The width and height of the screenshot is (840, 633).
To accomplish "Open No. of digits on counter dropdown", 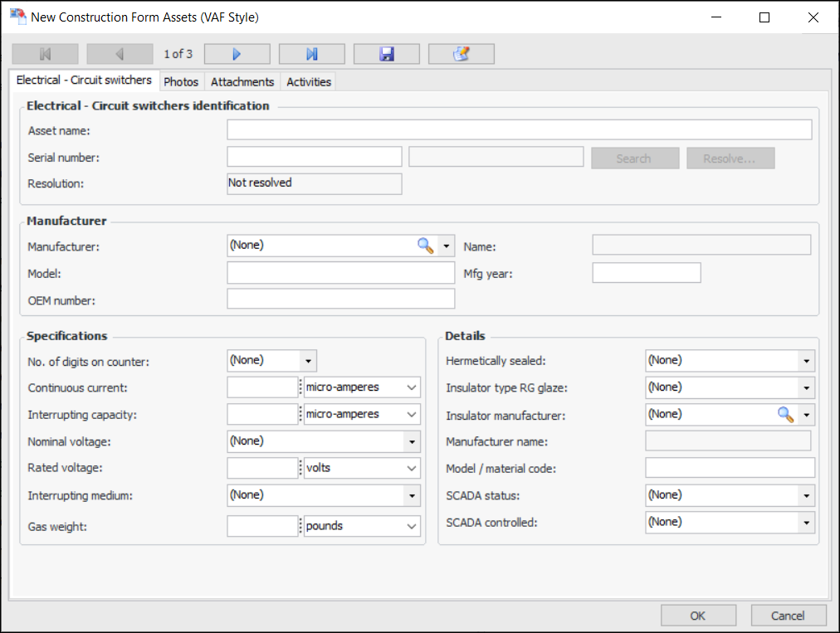I will pos(308,361).
